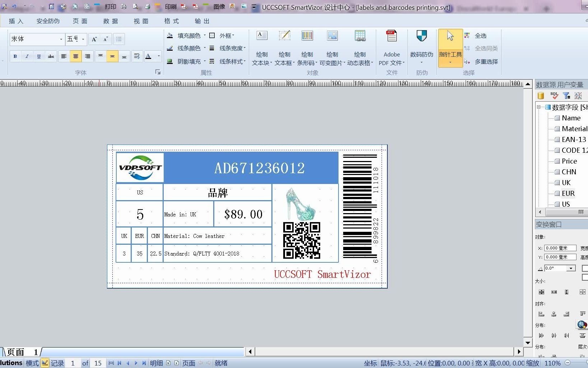Image resolution: width=588 pixels, height=368 pixels.
Task: Go to last record navigation icon
Action: pyautogui.click(x=144, y=363)
